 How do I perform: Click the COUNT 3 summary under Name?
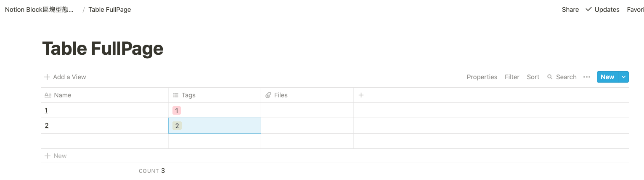(152, 171)
